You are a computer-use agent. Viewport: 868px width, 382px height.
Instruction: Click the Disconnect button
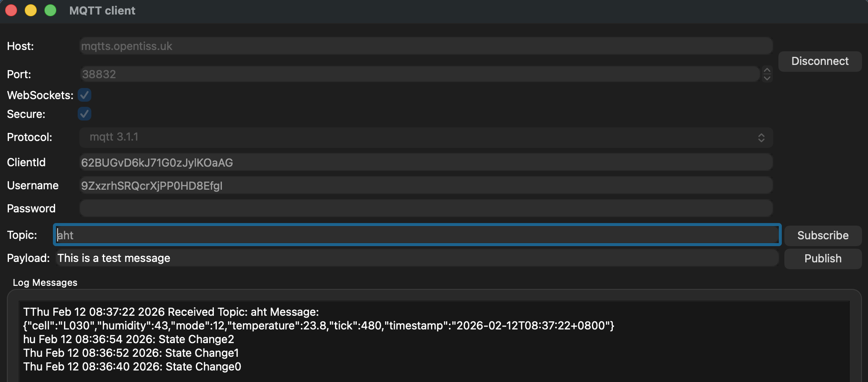click(819, 61)
